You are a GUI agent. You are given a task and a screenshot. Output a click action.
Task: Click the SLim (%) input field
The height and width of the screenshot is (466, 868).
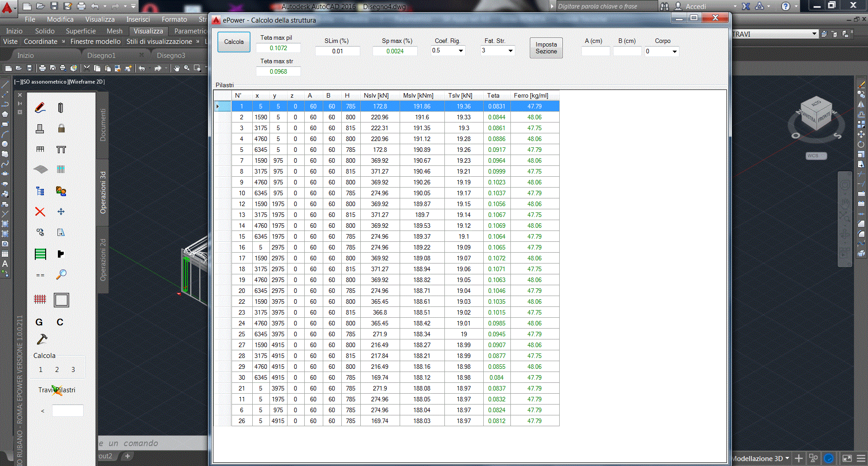[337, 51]
